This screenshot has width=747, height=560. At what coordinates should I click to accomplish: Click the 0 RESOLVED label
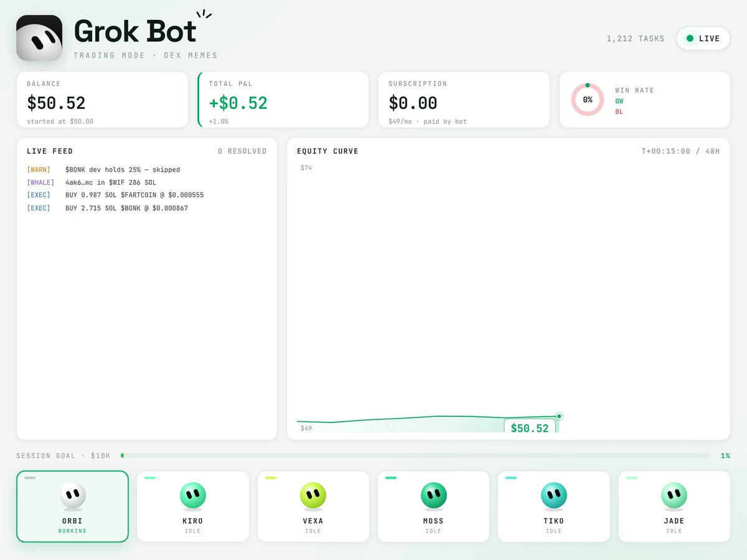[242, 151]
